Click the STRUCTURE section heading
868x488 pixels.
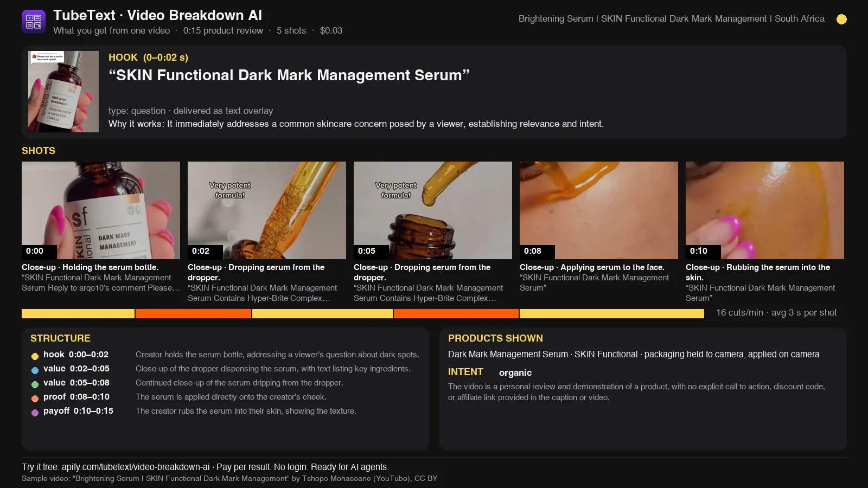point(60,338)
